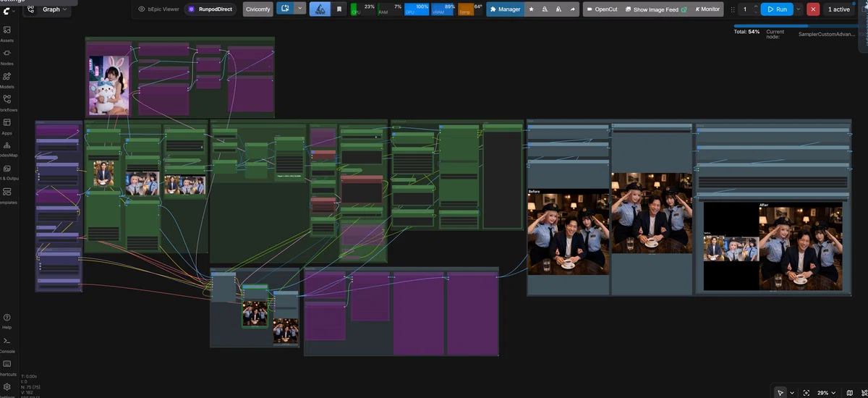The width and height of the screenshot is (868, 398).
Task: Click the RunpodDirect button
Action: coord(210,9)
